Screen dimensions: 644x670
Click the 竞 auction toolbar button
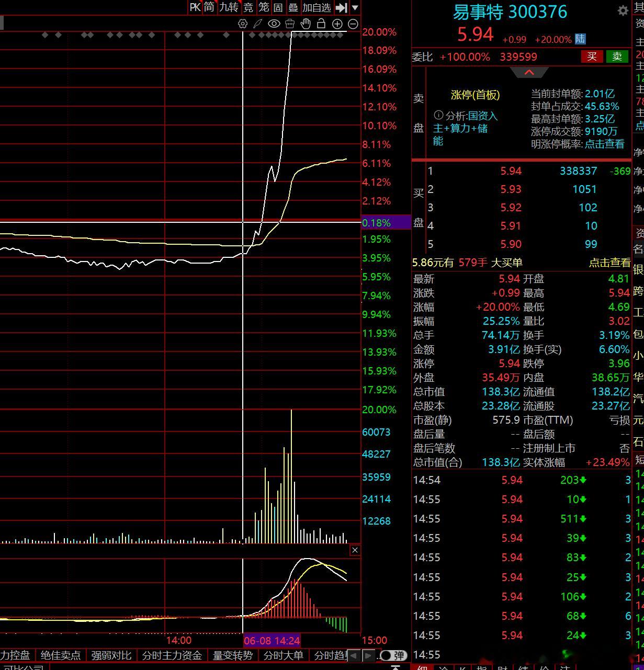click(x=248, y=7)
